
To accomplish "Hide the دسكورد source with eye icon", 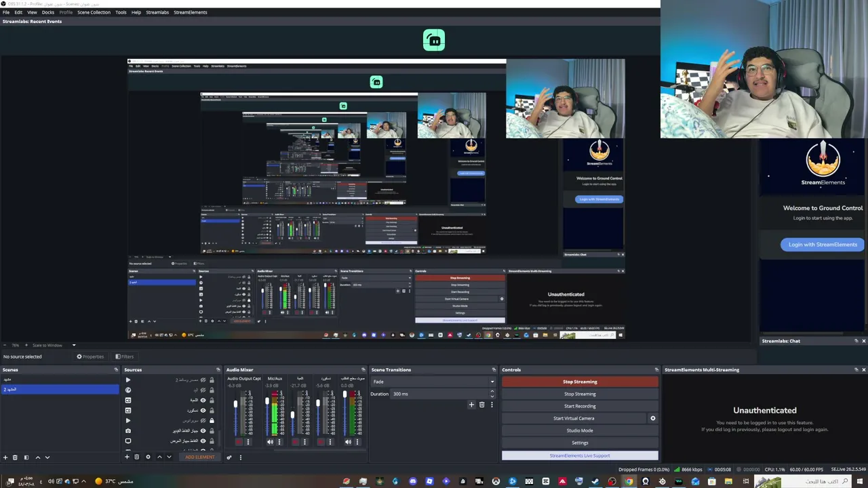I will (203, 411).
